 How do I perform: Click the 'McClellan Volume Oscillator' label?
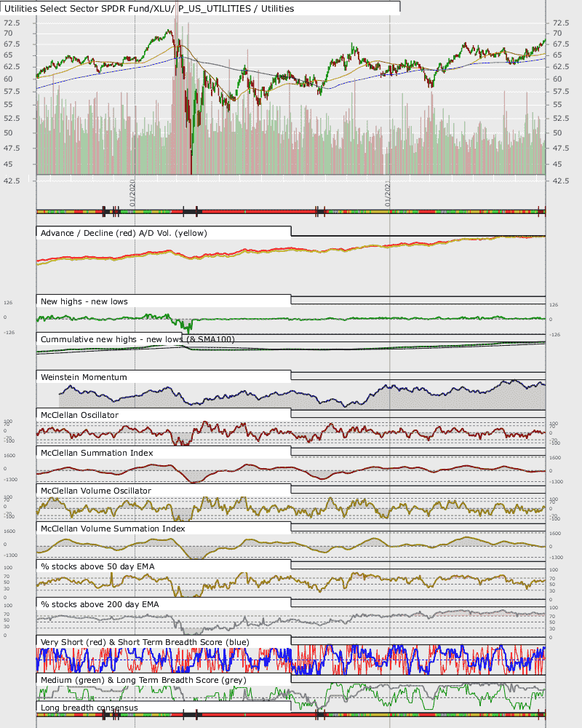pos(95,491)
